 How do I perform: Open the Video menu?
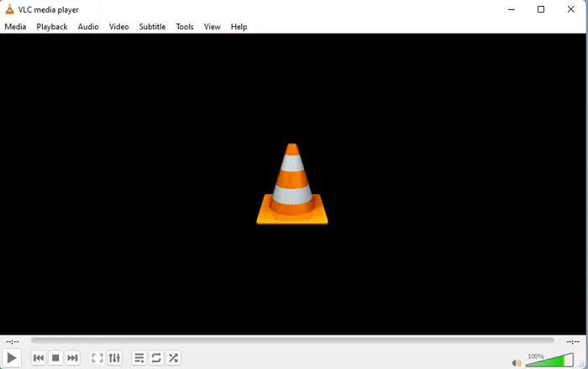[x=119, y=27]
